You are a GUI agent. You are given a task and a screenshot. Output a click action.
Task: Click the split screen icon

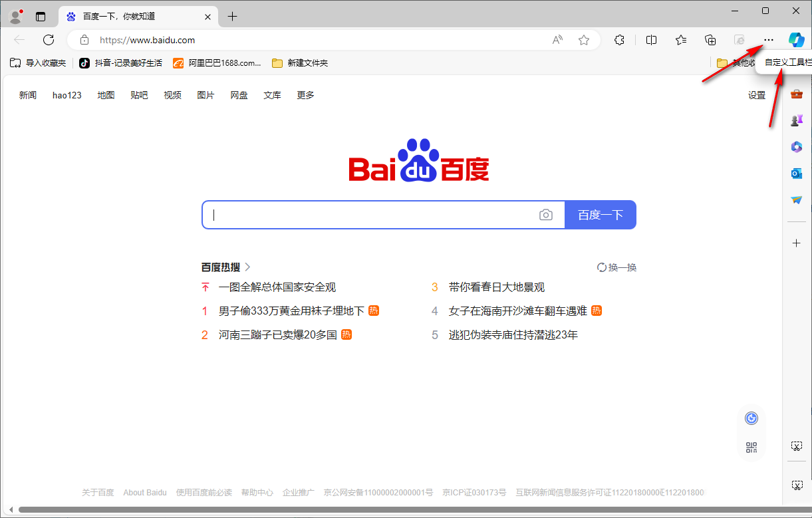(x=652, y=40)
